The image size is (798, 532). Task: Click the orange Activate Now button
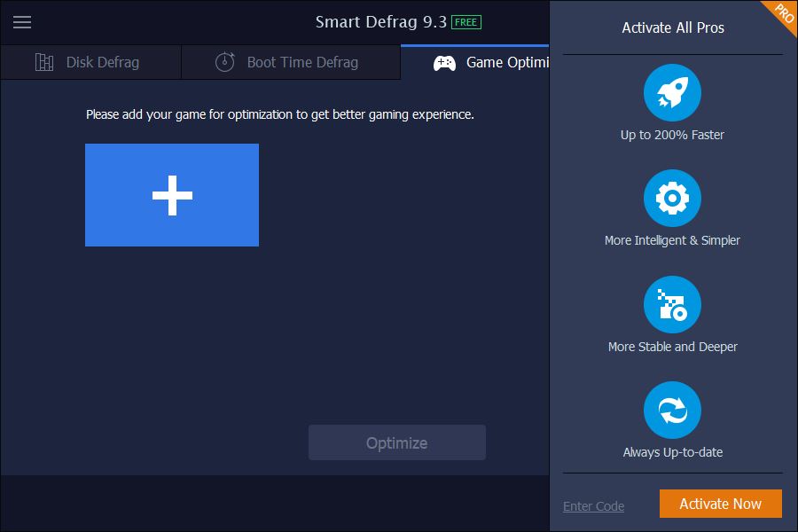click(x=721, y=504)
